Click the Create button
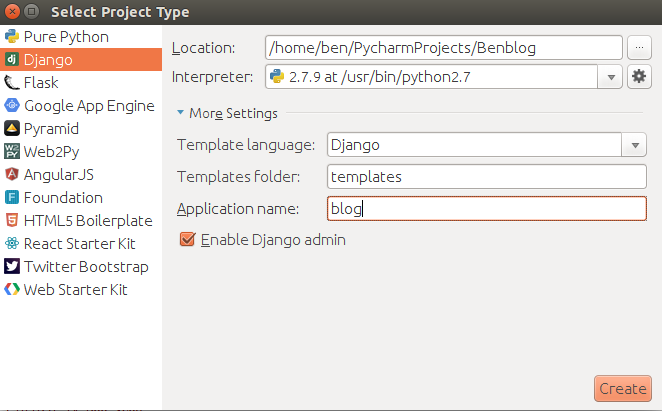Viewport: 662px width, 411px height. [x=623, y=388]
